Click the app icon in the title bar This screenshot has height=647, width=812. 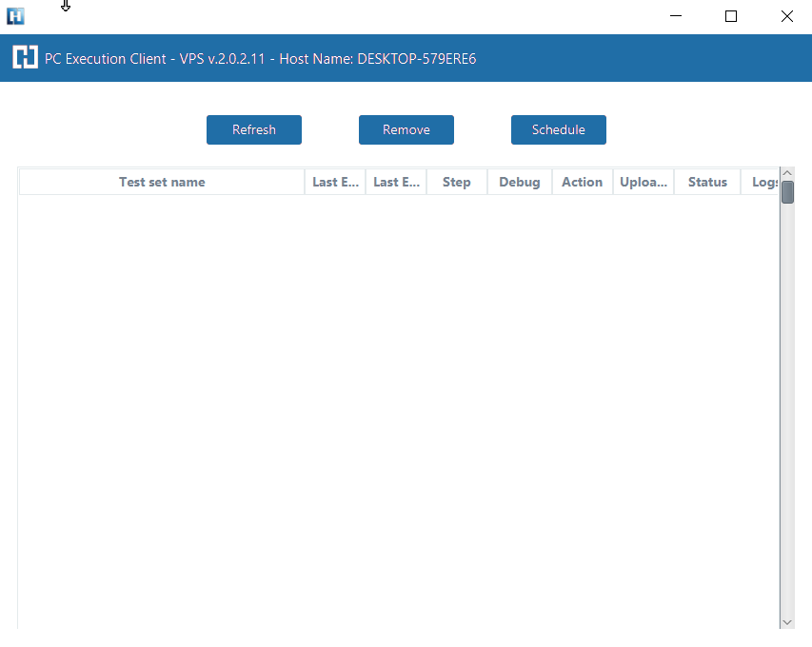point(15,16)
